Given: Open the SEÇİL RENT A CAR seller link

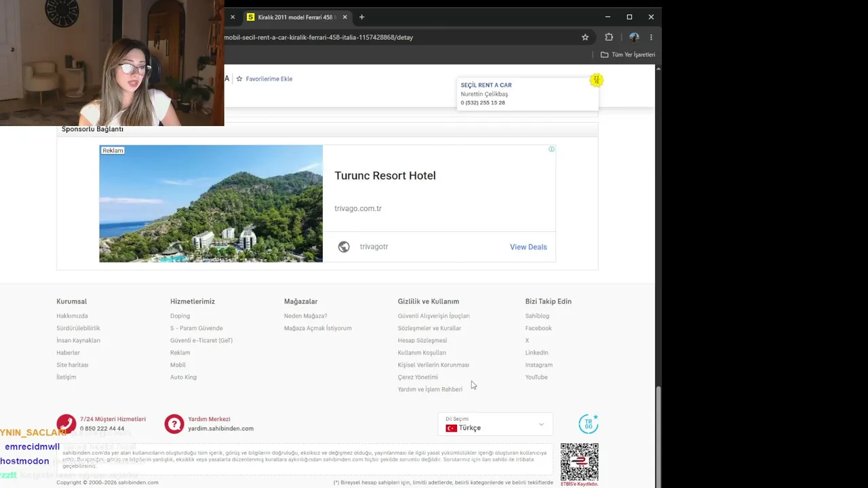Looking at the screenshot, I should click(x=486, y=85).
